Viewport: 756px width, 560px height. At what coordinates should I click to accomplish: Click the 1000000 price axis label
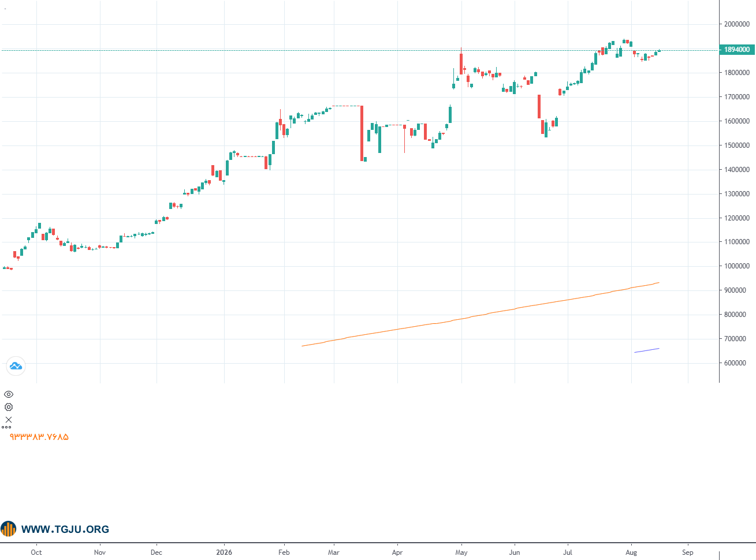pyautogui.click(x=737, y=266)
